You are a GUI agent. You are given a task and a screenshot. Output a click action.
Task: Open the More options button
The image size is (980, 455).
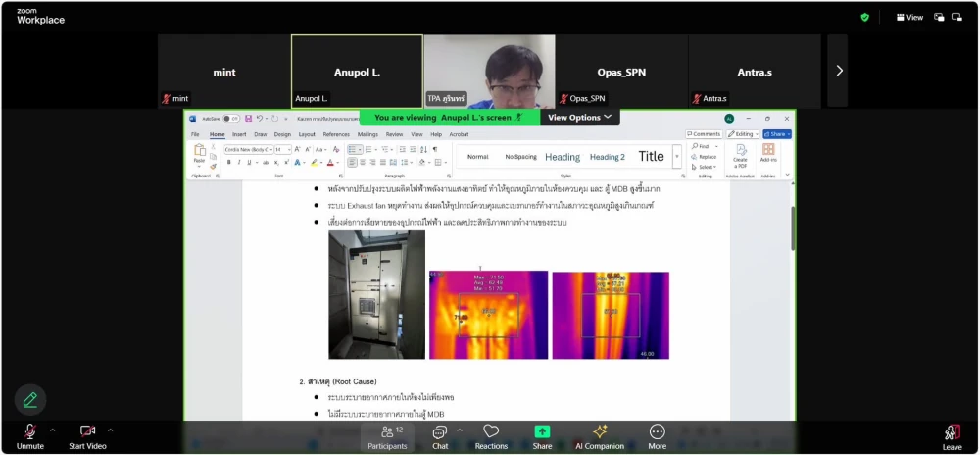coord(657,437)
